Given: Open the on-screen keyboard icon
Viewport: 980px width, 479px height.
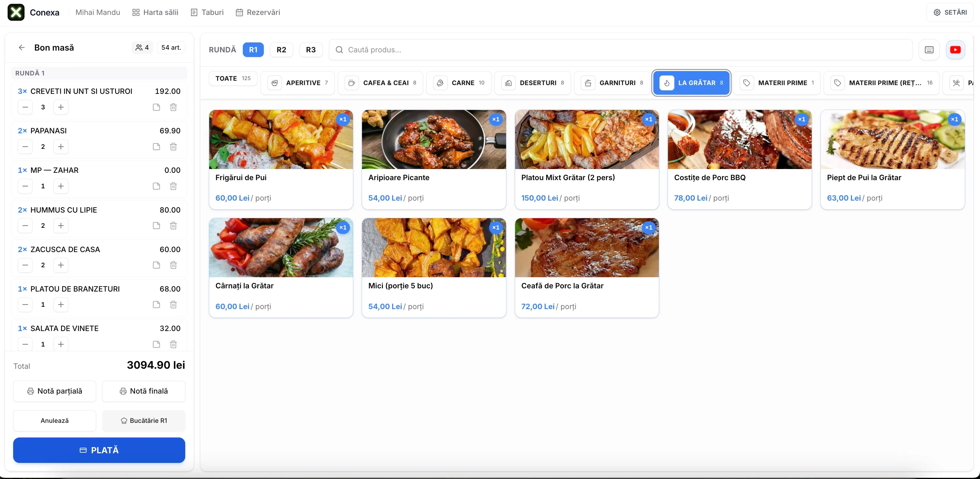Looking at the screenshot, I should tap(929, 50).
